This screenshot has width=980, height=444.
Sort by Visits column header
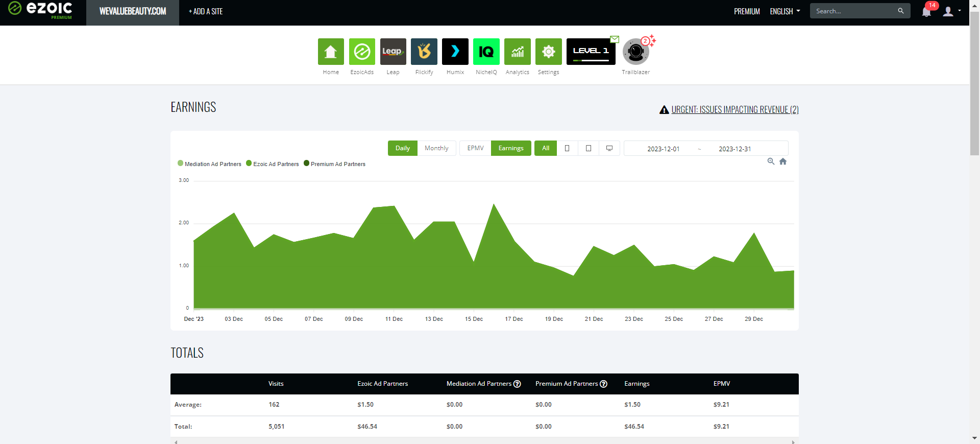[276, 384]
